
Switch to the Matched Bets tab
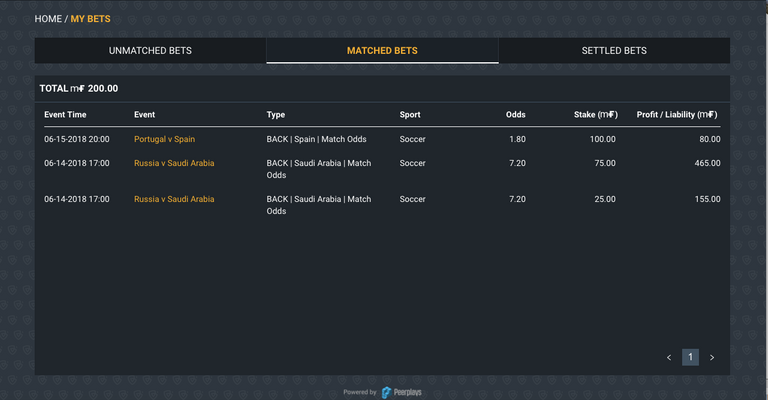(382, 51)
